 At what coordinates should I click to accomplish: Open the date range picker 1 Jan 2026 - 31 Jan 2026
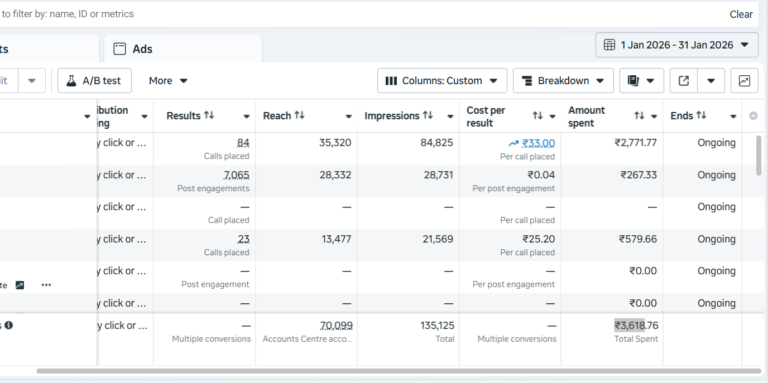click(x=676, y=45)
